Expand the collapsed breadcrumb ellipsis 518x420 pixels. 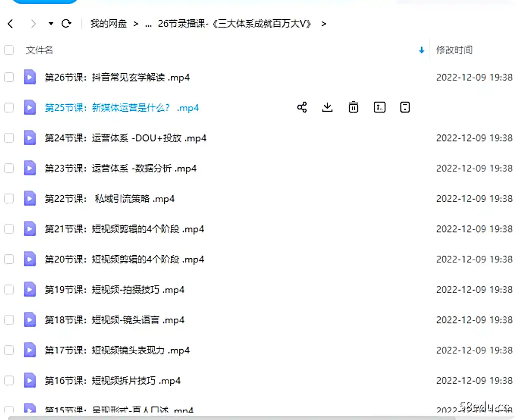[149, 24]
